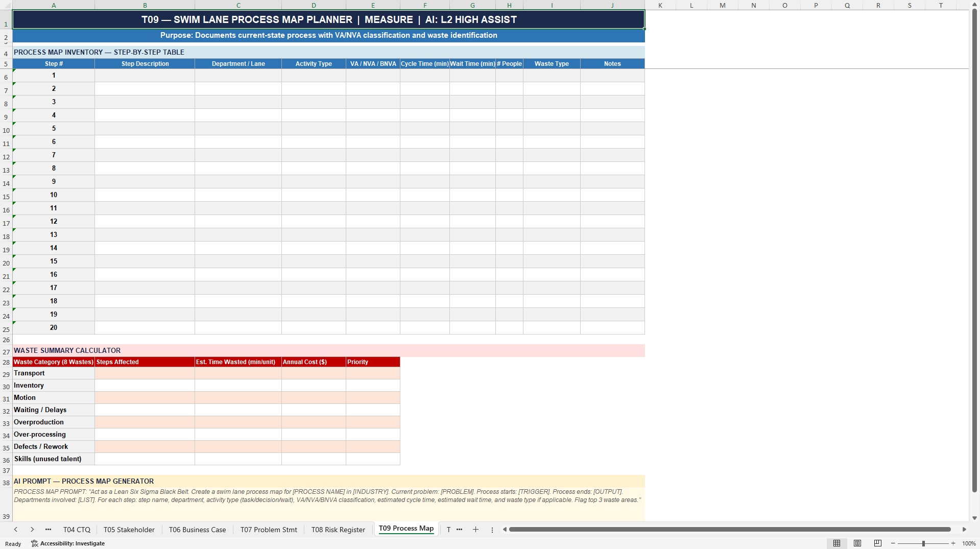
Task: Switch to the T05 Stakeholder sheet
Action: tap(129, 530)
